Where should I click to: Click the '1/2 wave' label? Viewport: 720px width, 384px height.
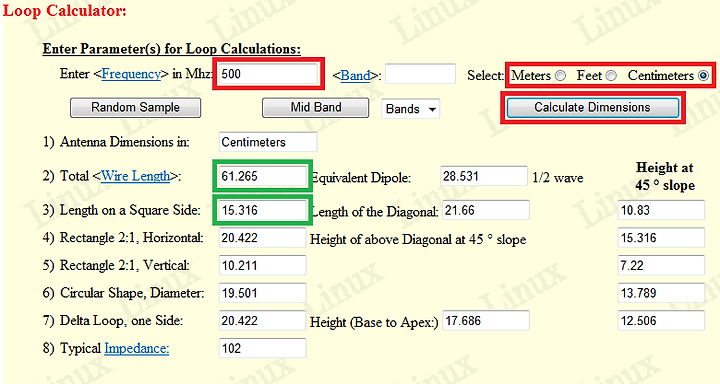pos(558,178)
